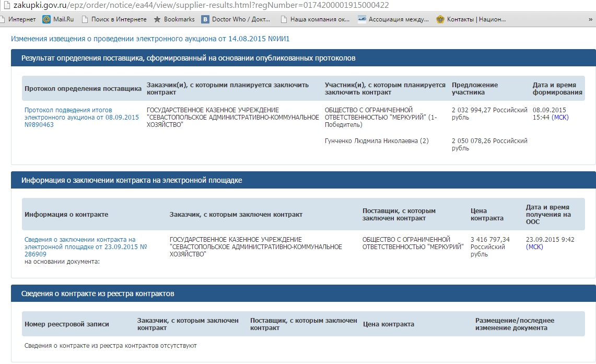Open the Ассоциация между bookmark

[x=393, y=19]
